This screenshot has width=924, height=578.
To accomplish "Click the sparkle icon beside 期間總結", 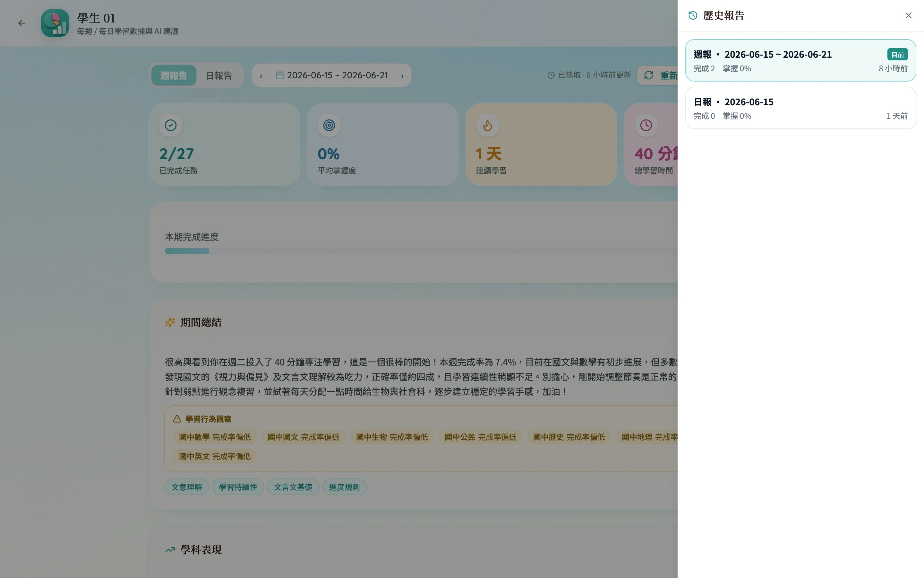I will coord(170,322).
